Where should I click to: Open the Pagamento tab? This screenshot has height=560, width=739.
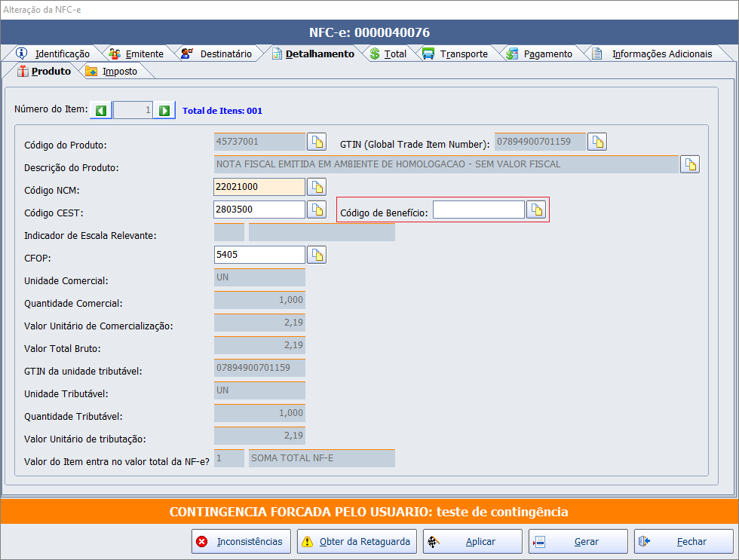tap(539, 54)
